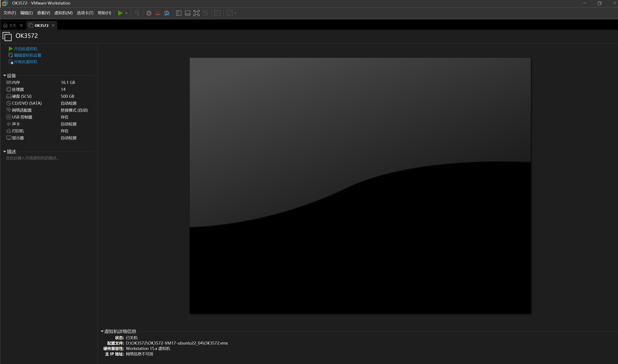This screenshot has height=364, width=618.
Task: Enter full screen mode icon
Action: pyautogui.click(x=196, y=13)
